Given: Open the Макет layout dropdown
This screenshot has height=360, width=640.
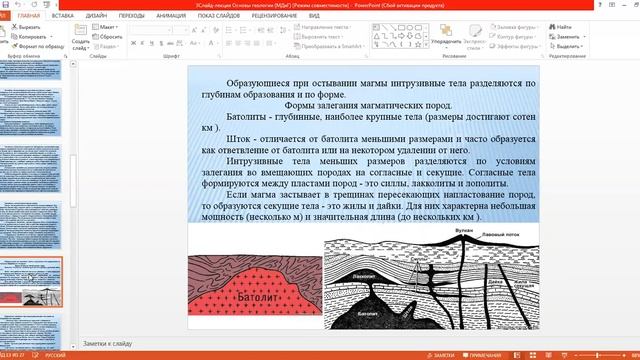Looking at the screenshot, I should (105, 27).
